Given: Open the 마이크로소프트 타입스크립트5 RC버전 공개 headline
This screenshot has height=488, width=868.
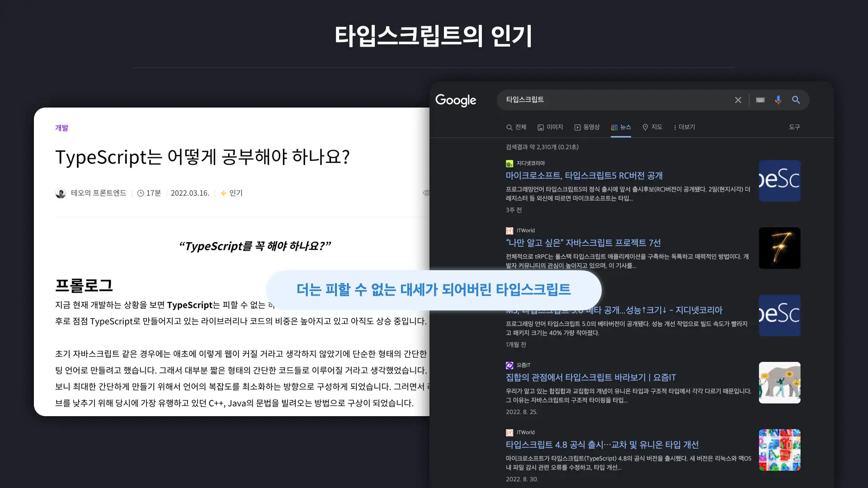Looking at the screenshot, I should point(584,176).
